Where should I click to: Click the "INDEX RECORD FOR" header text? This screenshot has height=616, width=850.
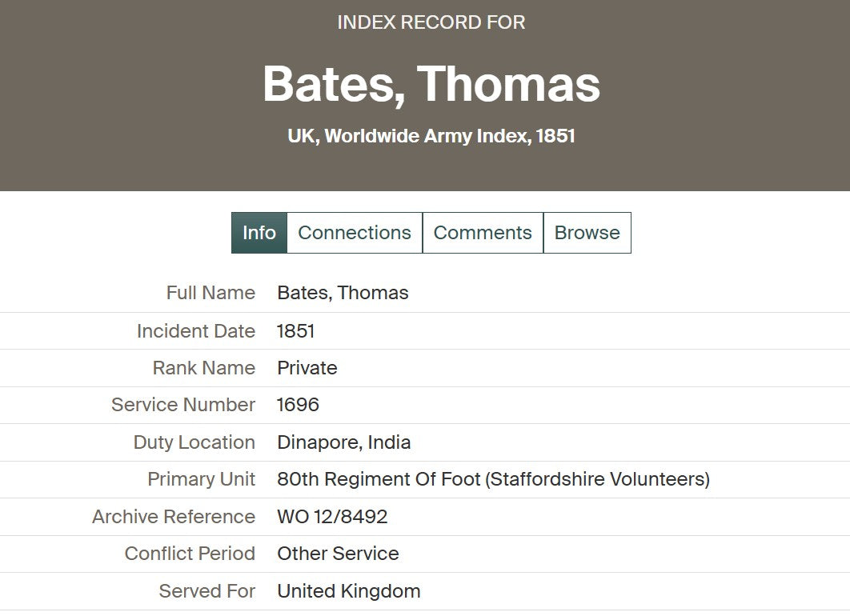pyautogui.click(x=431, y=22)
